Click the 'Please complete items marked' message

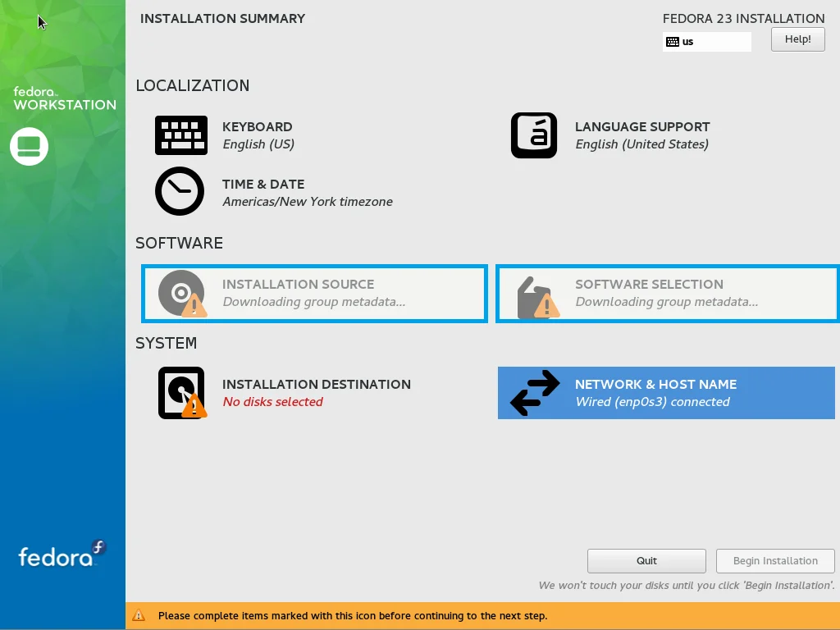click(353, 616)
